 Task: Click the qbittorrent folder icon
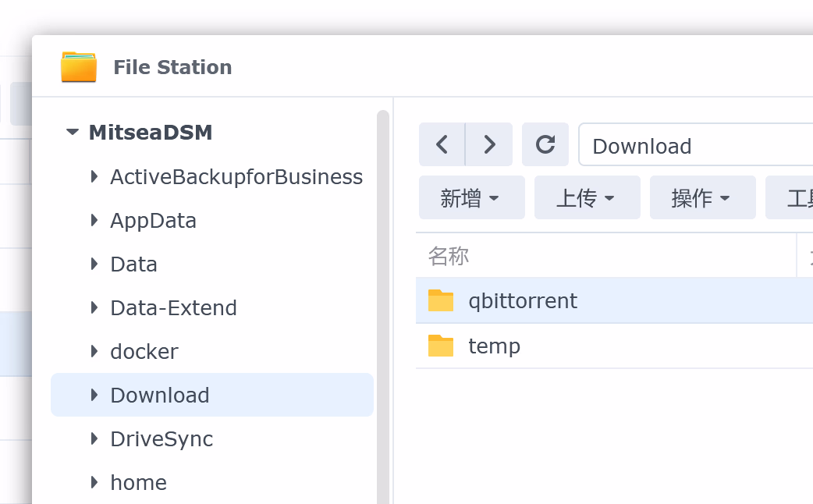441,300
